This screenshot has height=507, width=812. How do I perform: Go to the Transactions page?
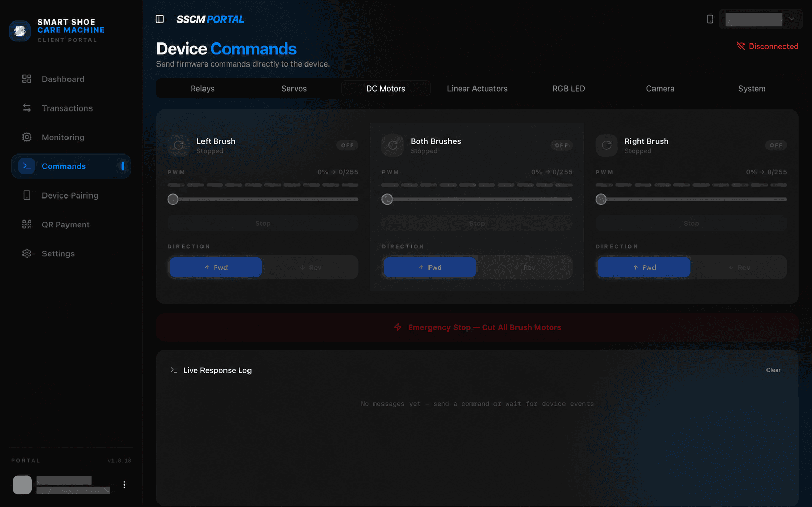[71, 108]
